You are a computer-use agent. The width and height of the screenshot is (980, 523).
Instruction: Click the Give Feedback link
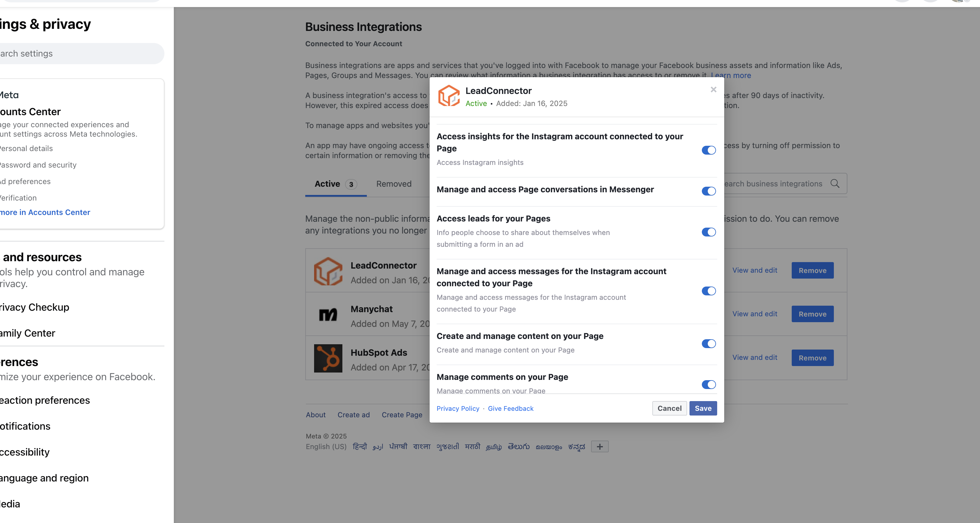click(x=511, y=409)
